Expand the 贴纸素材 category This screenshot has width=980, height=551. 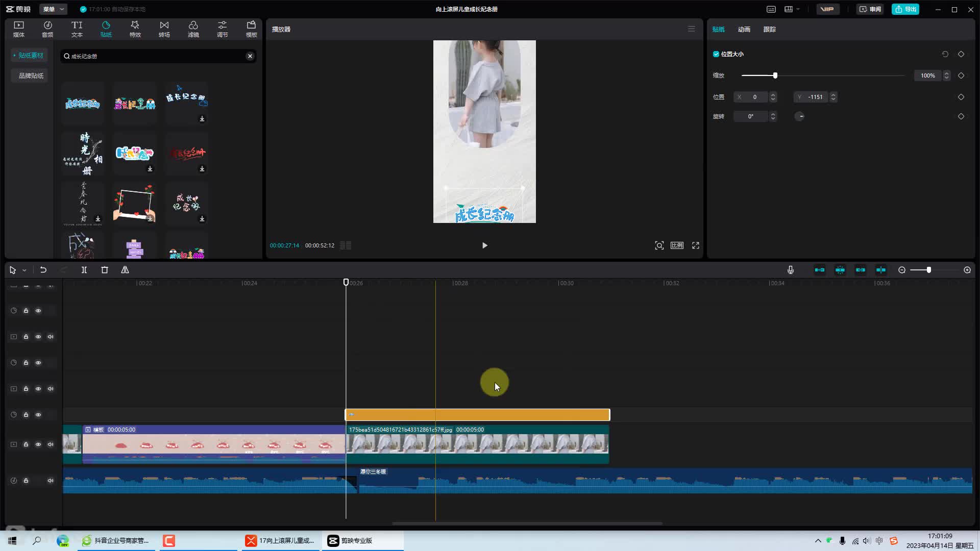tap(29, 55)
